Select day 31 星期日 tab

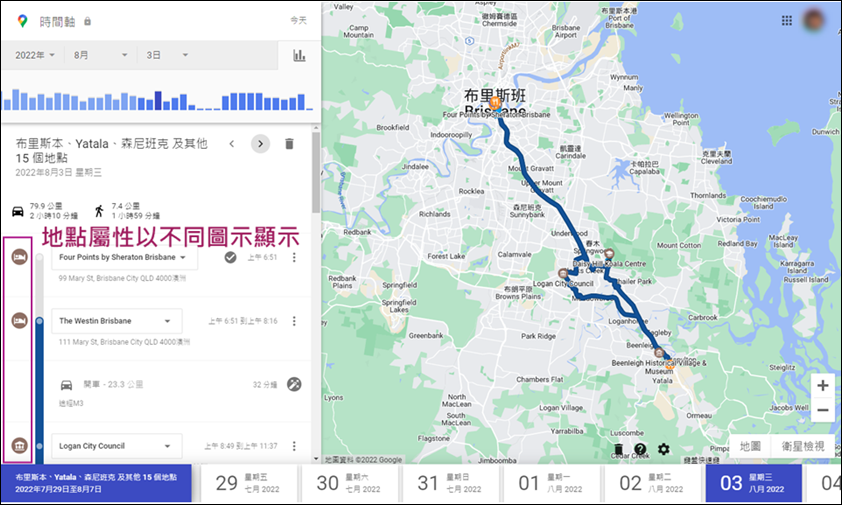pyautogui.click(x=450, y=483)
